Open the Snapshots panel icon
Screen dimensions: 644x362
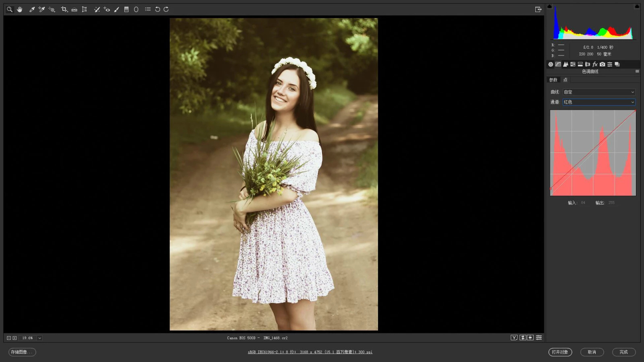click(617, 64)
